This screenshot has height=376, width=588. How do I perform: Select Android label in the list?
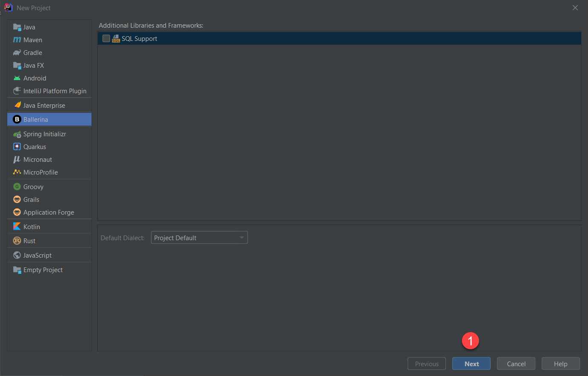tap(35, 78)
